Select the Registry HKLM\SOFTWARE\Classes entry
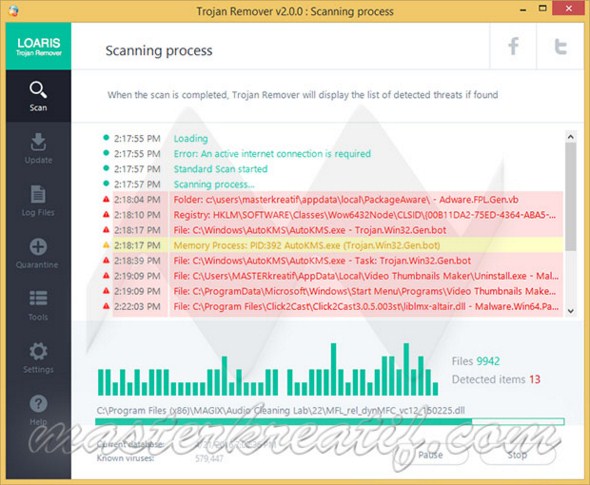 pyautogui.click(x=365, y=215)
